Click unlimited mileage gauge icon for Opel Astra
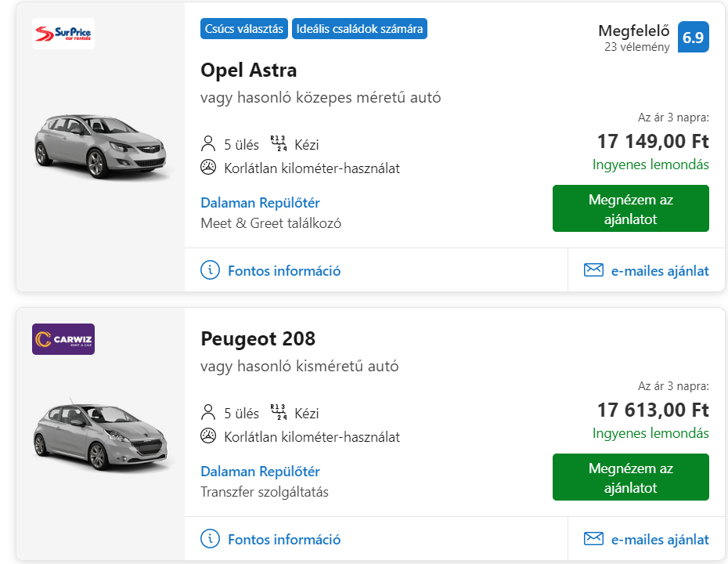The width and height of the screenshot is (728, 564). pyautogui.click(x=208, y=168)
